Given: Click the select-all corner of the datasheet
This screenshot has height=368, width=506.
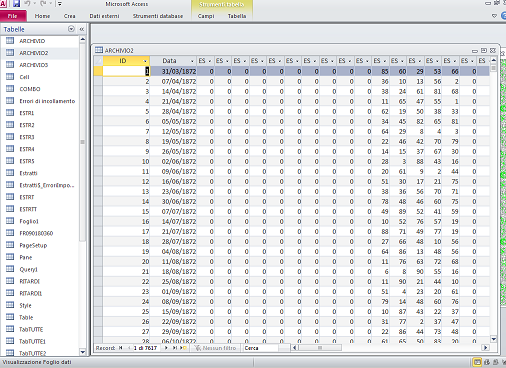Looking at the screenshot, I should [98, 61].
